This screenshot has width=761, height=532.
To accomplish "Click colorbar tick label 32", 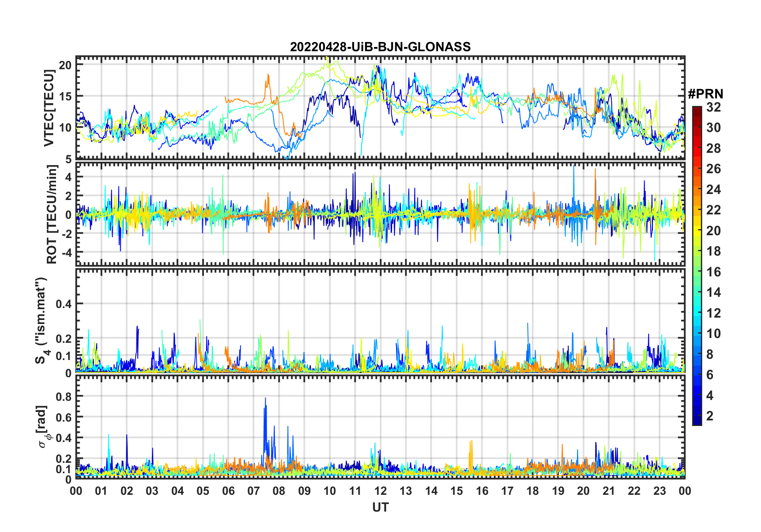I will point(713,107).
